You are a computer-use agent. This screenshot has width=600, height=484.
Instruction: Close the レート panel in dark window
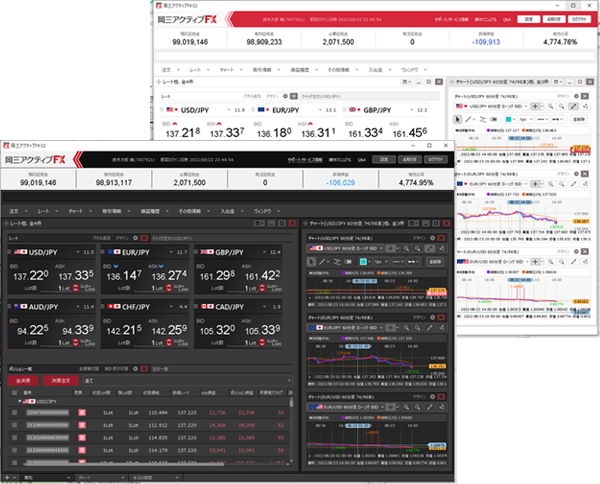[x=144, y=238]
